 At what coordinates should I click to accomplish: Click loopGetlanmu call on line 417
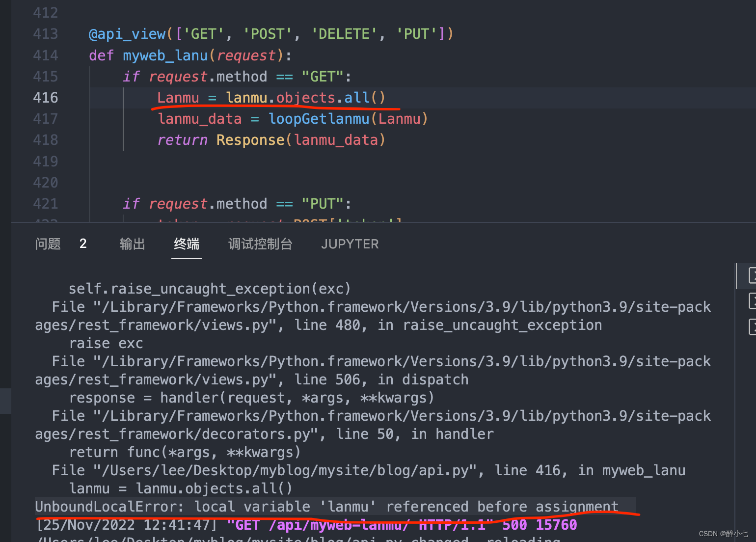point(319,119)
